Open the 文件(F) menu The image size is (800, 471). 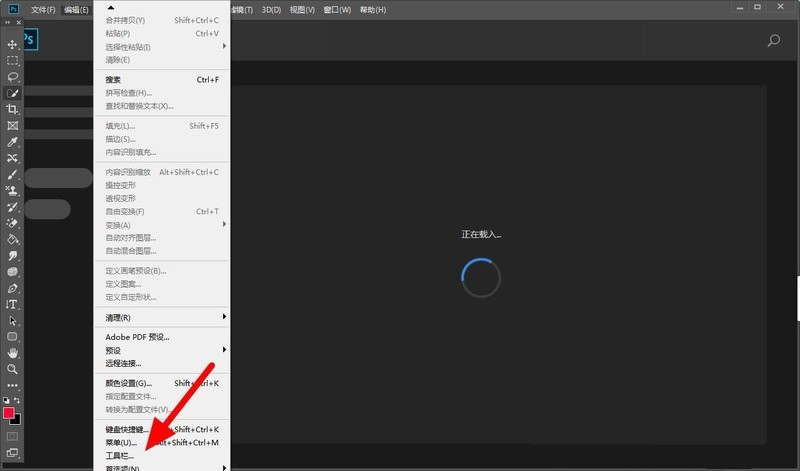tap(43, 10)
